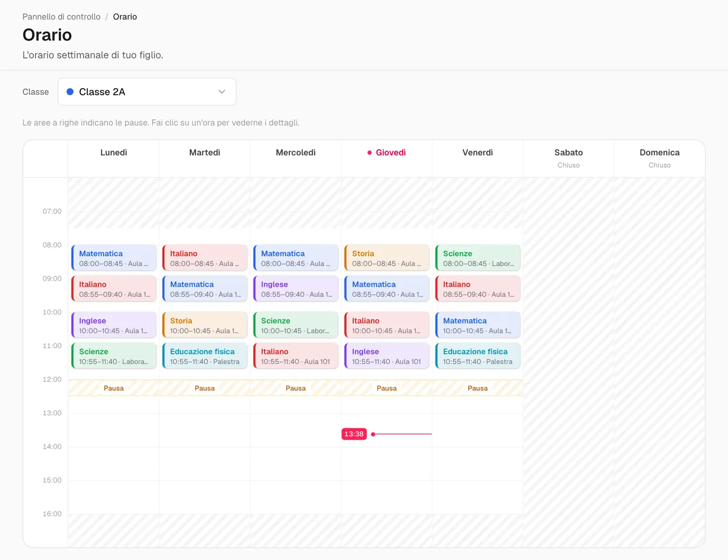This screenshot has width=728, height=560.
Task: Click the Orario page heading
Action: click(47, 35)
